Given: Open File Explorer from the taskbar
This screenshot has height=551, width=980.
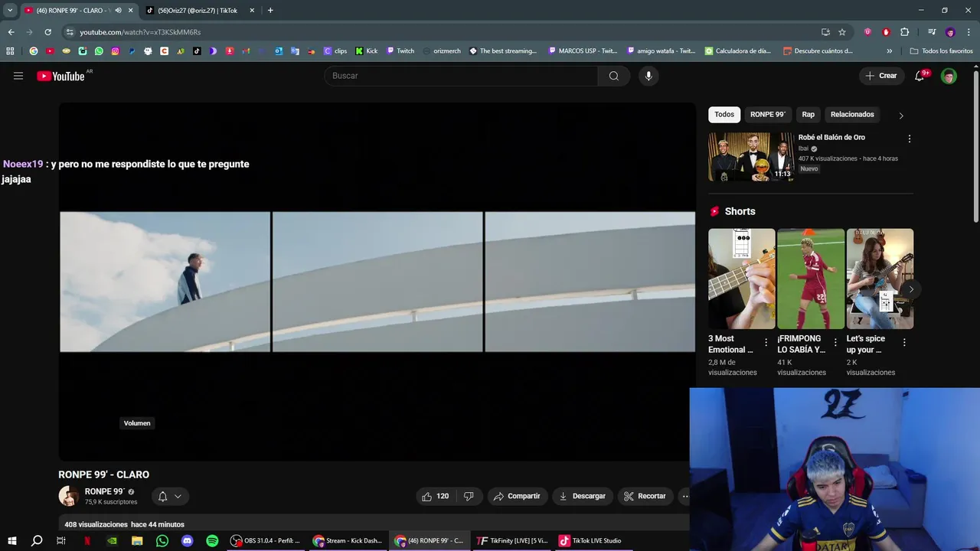Looking at the screenshot, I should point(137,541).
